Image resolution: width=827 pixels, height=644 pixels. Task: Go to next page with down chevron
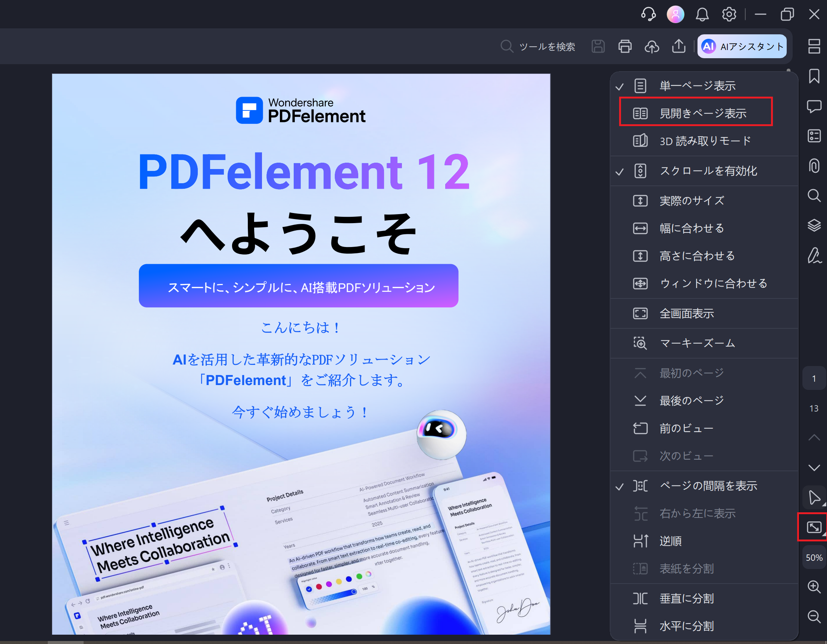(814, 468)
